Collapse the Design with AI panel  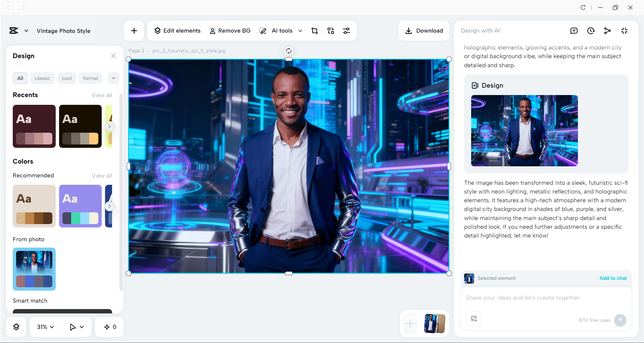[624, 31]
